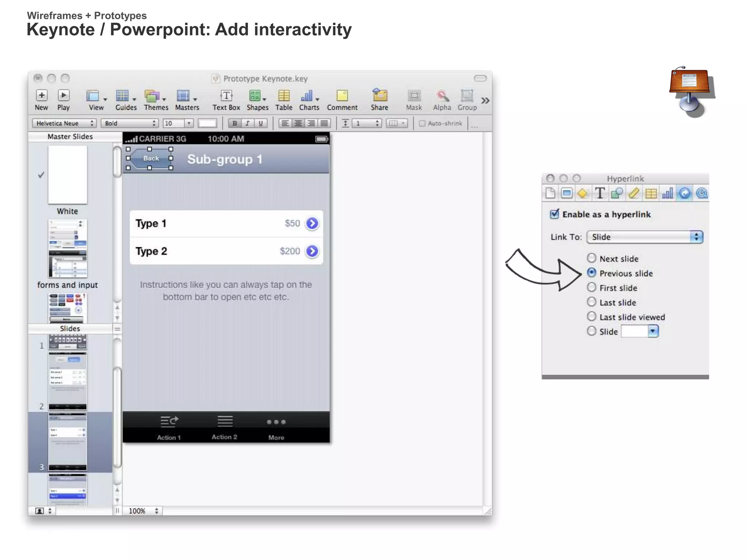Click the Type 2 row arrow icon
The image size is (747, 560).
[x=312, y=251]
